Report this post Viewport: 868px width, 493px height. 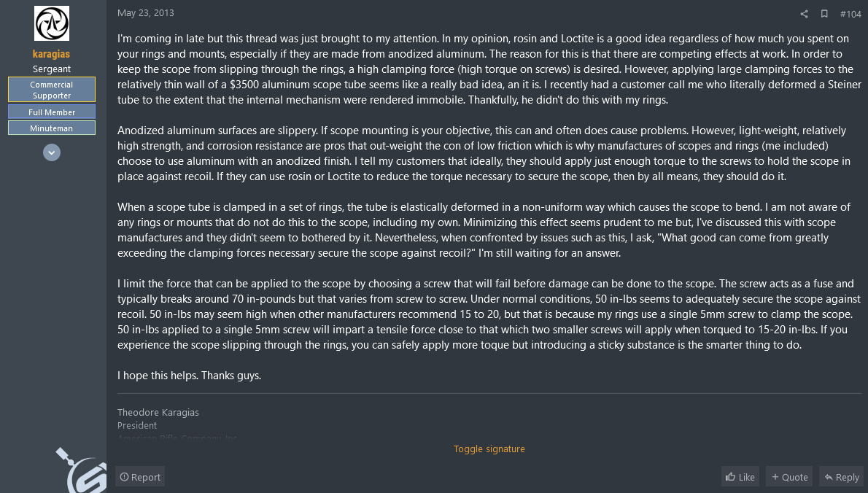click(x=140, y=477)
